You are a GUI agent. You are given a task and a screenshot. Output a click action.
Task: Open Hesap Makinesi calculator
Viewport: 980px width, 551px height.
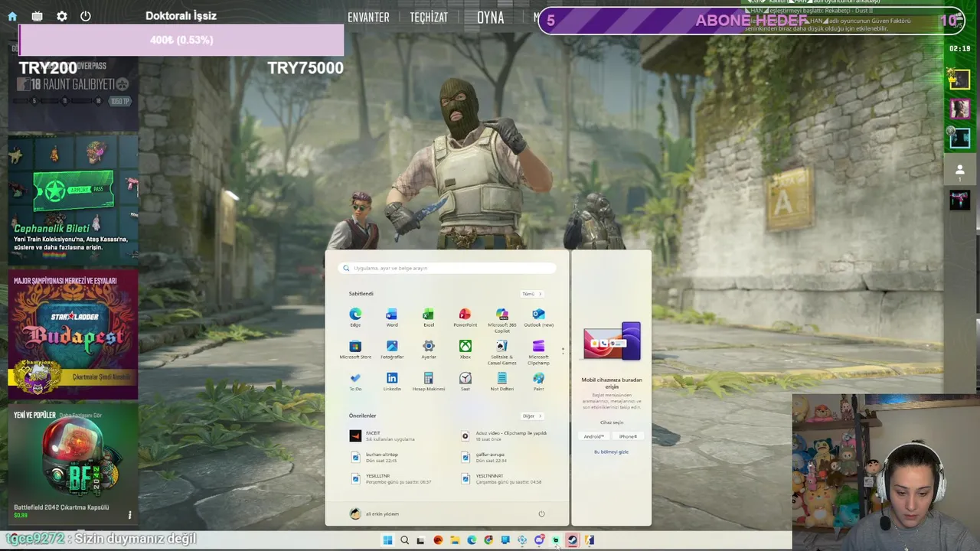[x=428, y=382]
